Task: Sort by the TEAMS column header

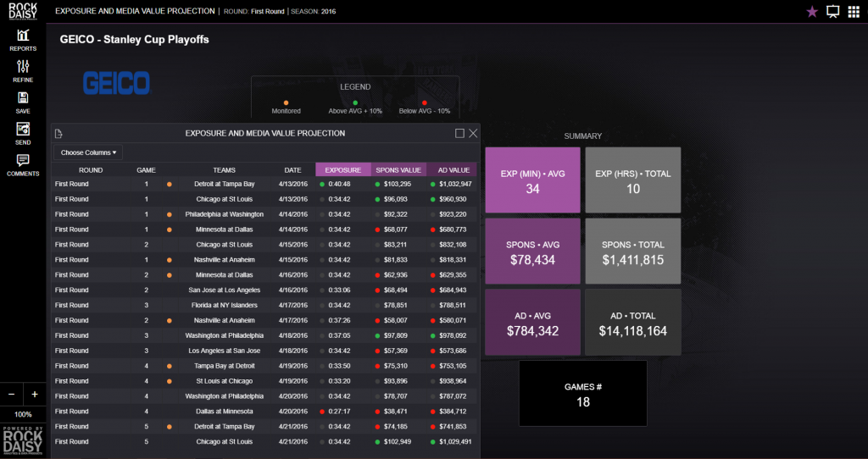Action: [224, 169]
